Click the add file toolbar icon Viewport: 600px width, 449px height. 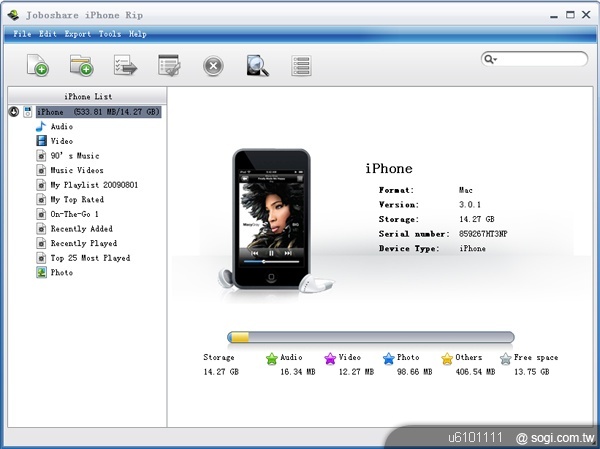point(38,65)
